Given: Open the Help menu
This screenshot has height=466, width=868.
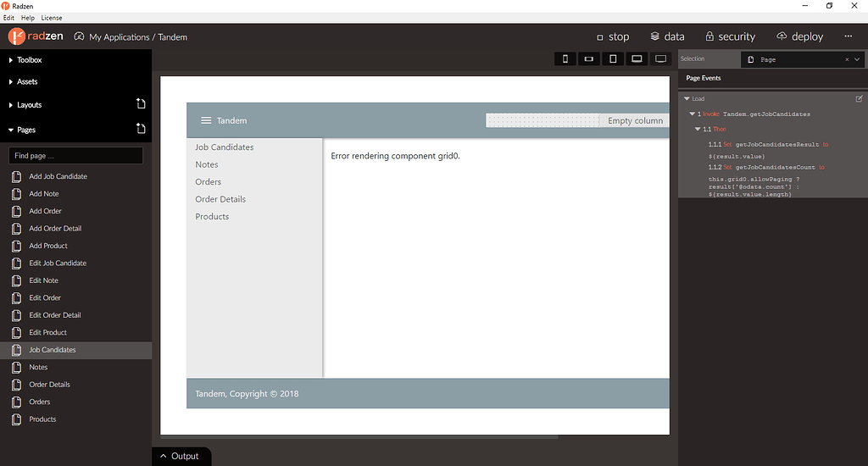Looking at the screenshot, I should click(x=28, y=18).
